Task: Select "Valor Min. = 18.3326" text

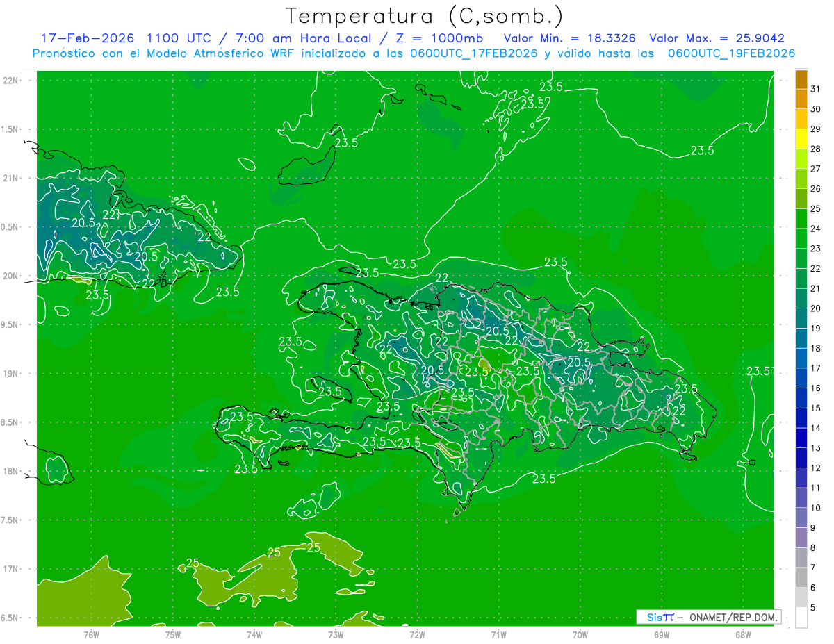Action: point(569,38)
